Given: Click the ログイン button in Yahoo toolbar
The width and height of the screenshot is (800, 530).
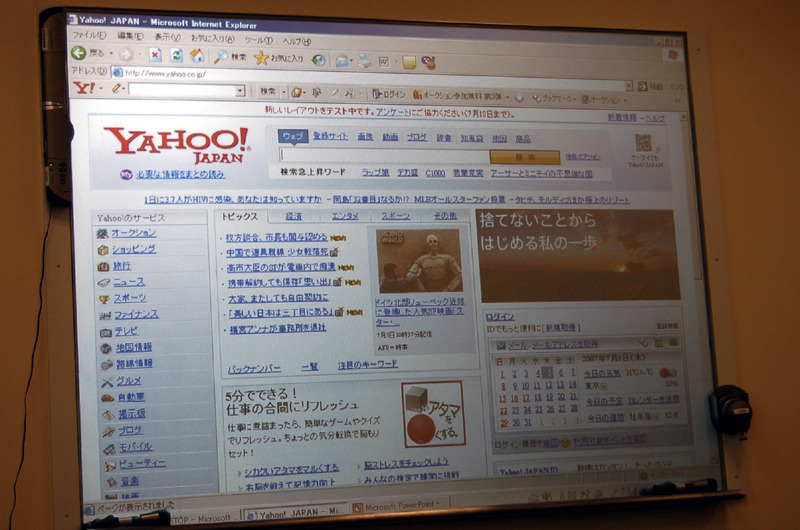Looking at the screenshot, I should pyautogui.click(x=389, y=94).
